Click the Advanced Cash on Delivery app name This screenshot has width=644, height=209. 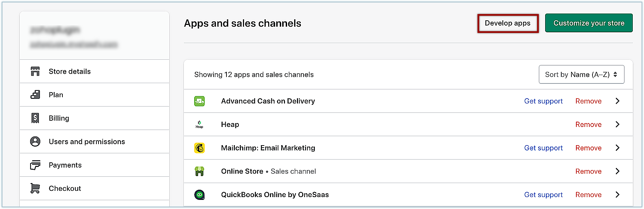(268, 101)
